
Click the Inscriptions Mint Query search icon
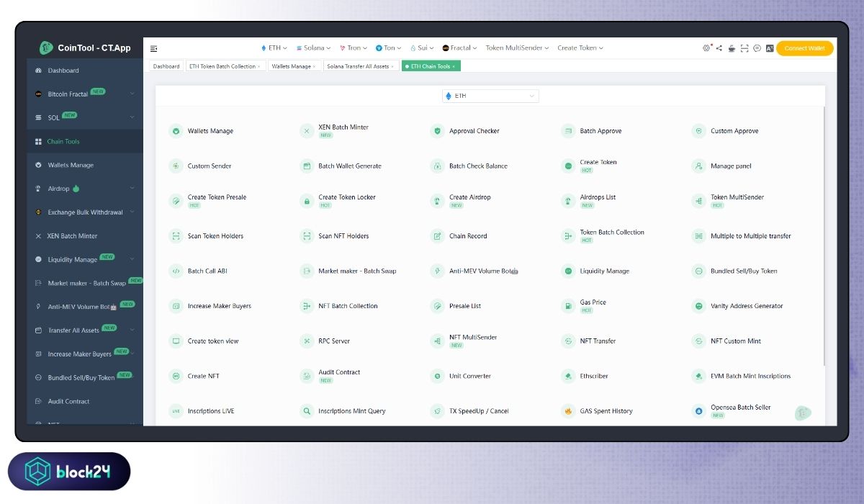coord(307,411)
